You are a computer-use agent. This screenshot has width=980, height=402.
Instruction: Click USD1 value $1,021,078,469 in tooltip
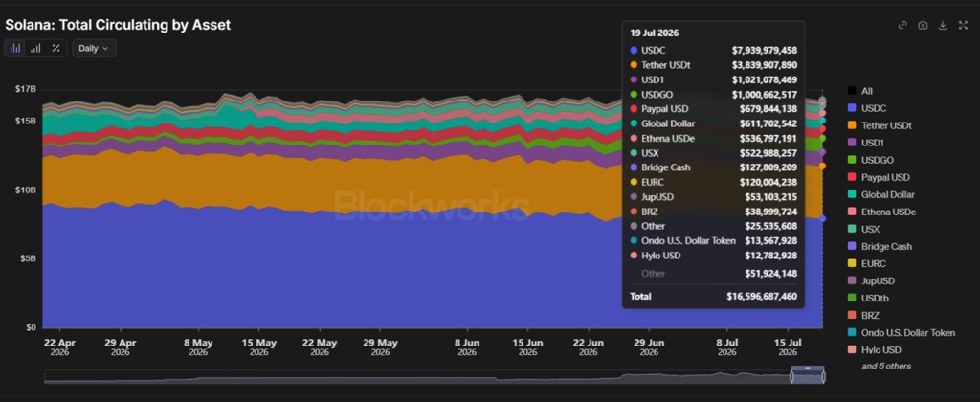[x=765, y=79]
